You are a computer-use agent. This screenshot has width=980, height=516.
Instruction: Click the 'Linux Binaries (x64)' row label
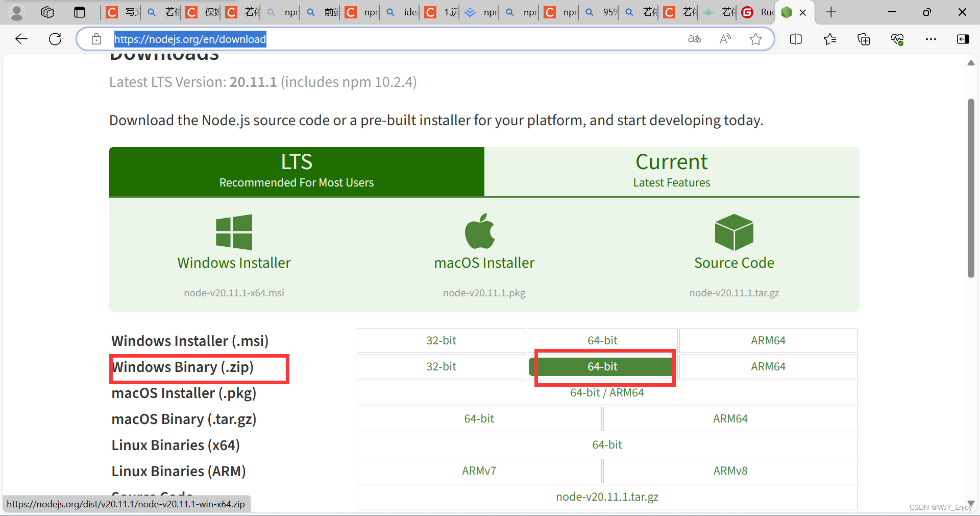click(176, 445)
